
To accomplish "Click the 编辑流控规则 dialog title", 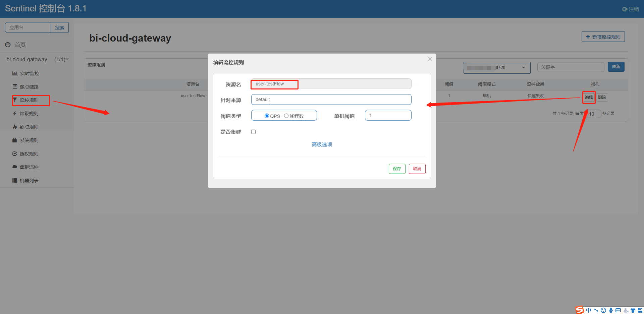I will pyautogui.click(x=228, y=63).
